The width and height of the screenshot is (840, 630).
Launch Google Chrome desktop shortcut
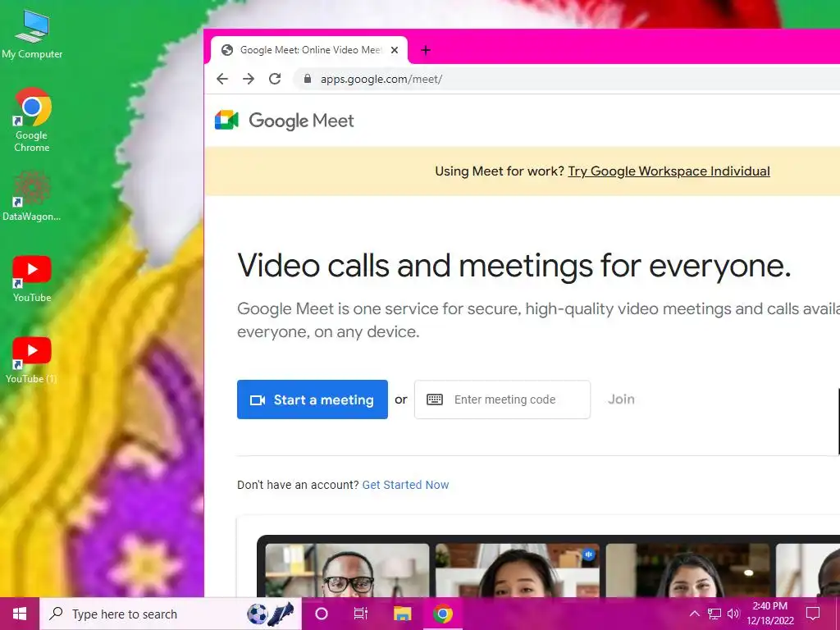pyautogui.click(x=32, y=120)
